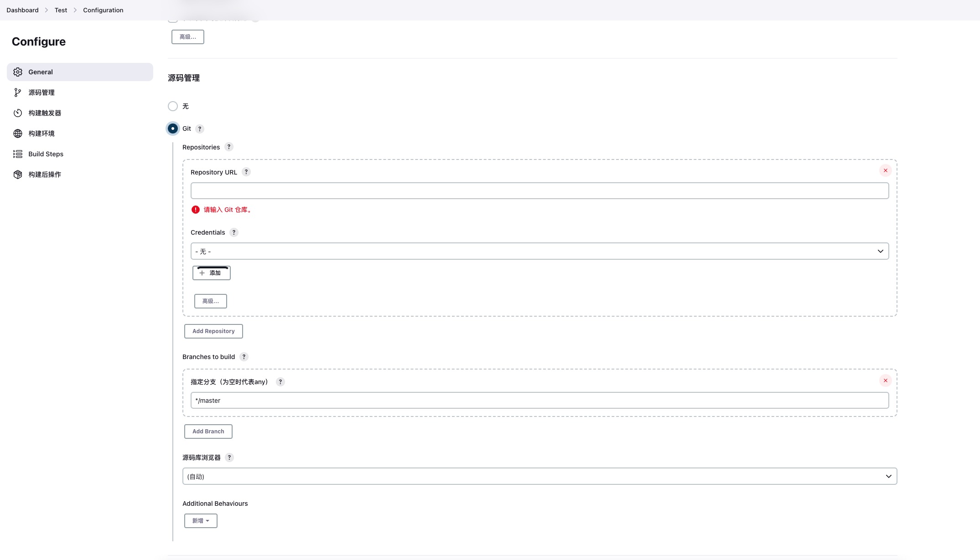Viewport: 980px width, 560px height.
Task: Click the 高级 button above 源码管理 heading
Action: pyautogui.click(x=187, y=37)
